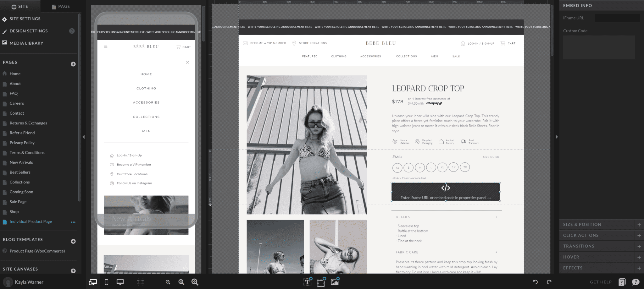Viewport: 644px width, 289px height.
Task: Add a new text element
Action: [307, 282]
